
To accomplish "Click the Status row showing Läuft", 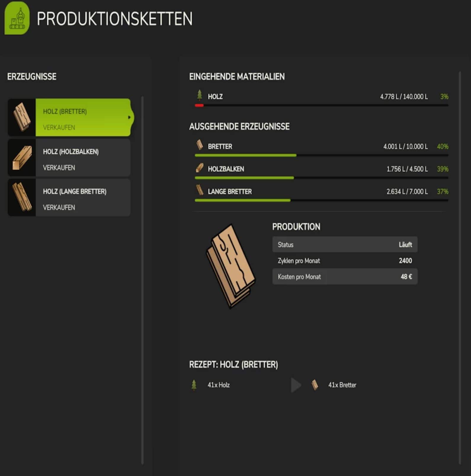I will pyautogui.click(x=345, y=245).
